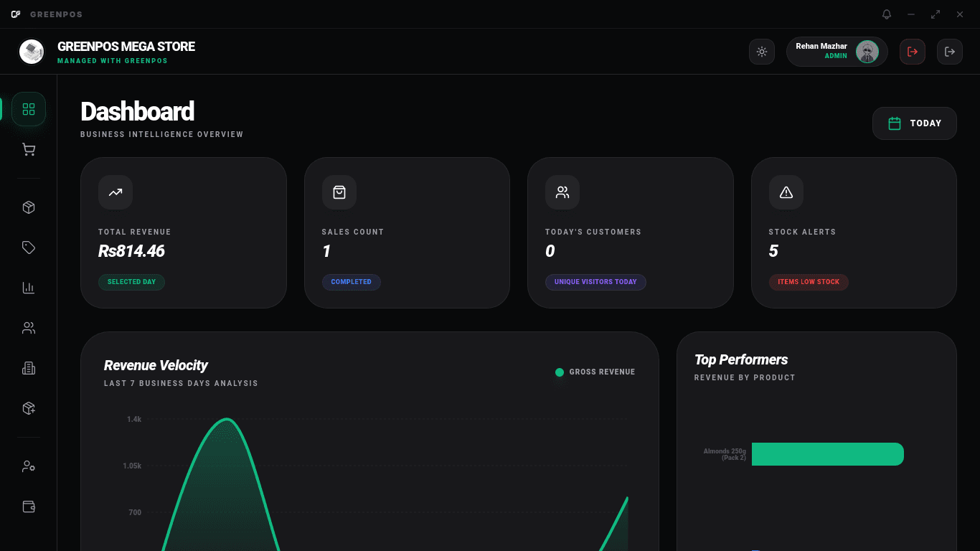Click the Top Performers heading
The height and width of the screenshot is (551, 980).
pos(741,359)
